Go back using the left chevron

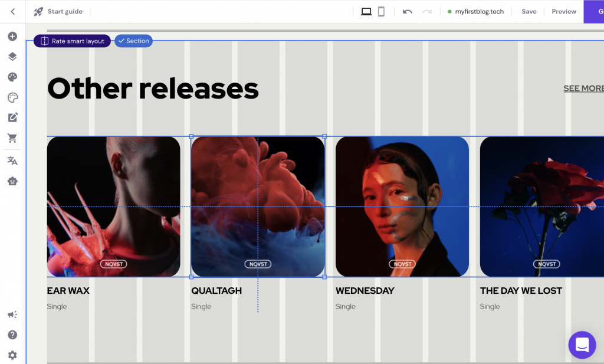[13, 12]
